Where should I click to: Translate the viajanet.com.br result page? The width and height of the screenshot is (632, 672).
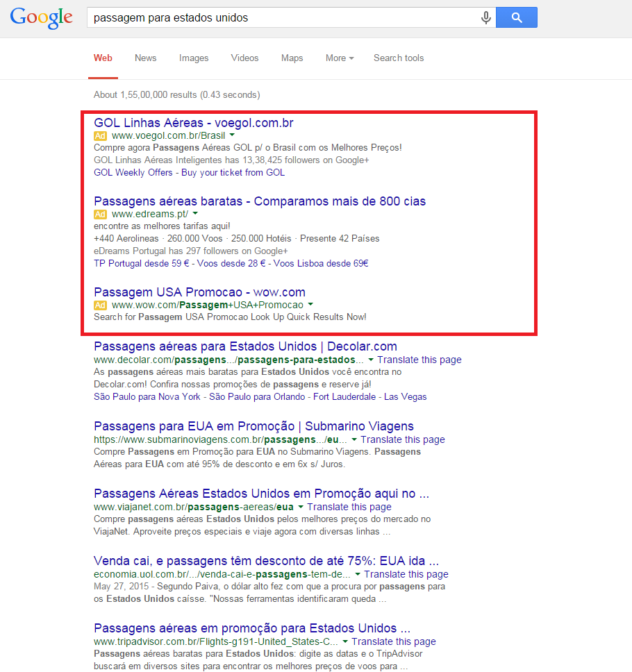[x=349, y=507]
